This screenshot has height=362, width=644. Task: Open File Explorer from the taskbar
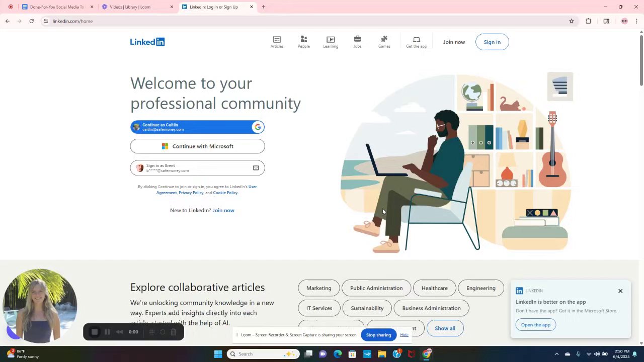coord(382,354)
